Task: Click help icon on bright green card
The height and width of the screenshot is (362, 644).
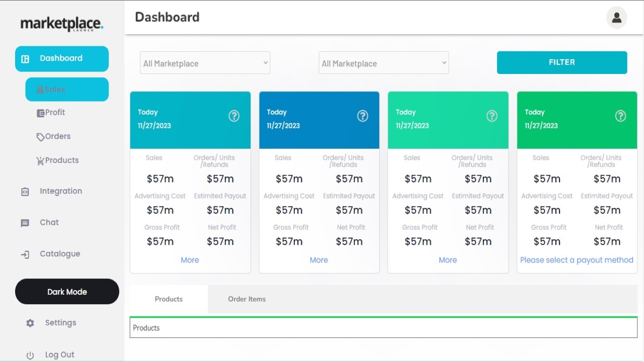Action: coord(620,116)
